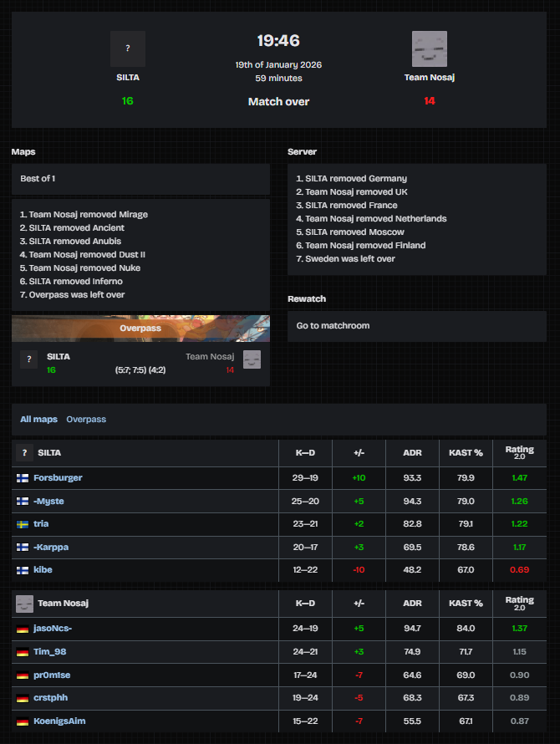Click the SILTA logo in the stats table header
Viewport: 560px width, 744px height.
coord(25,453)
